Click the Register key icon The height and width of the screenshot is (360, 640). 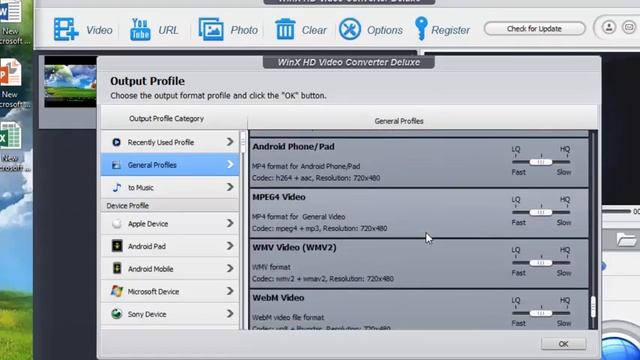tap(421, 29)
